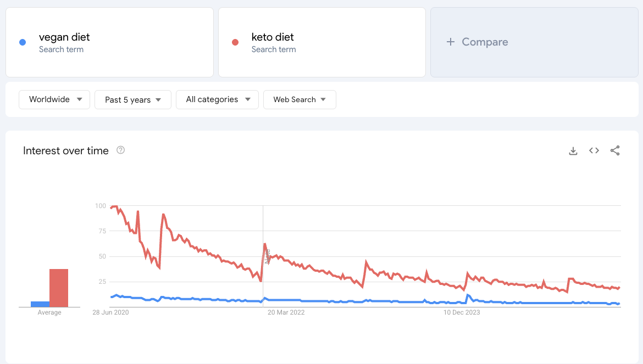Open the Interest over time help tooltip
This screenshot has width=643, height=364.
tap(120, 149)
